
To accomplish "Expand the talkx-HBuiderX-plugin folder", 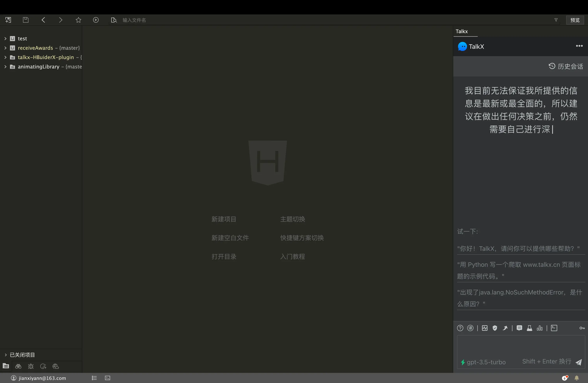I will (x=5, y=57).
